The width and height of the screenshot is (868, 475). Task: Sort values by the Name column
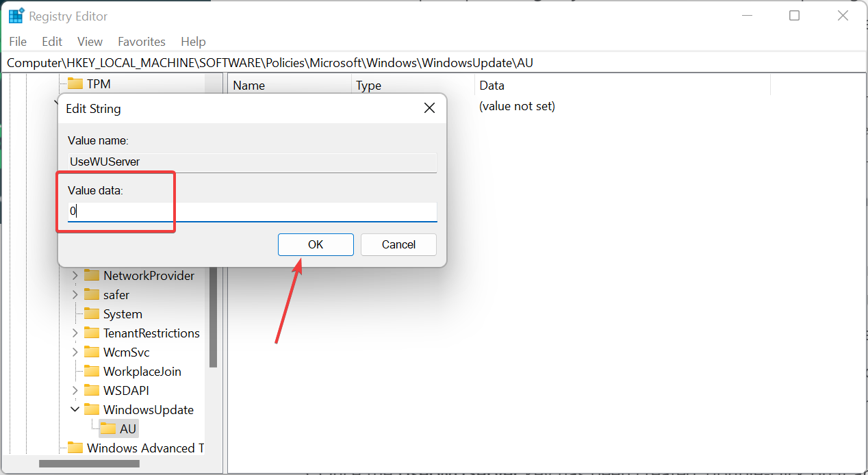[290, 86]
